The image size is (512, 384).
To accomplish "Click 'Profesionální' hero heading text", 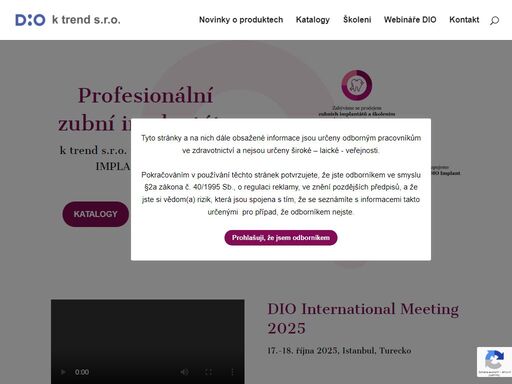I will point(145,96).
